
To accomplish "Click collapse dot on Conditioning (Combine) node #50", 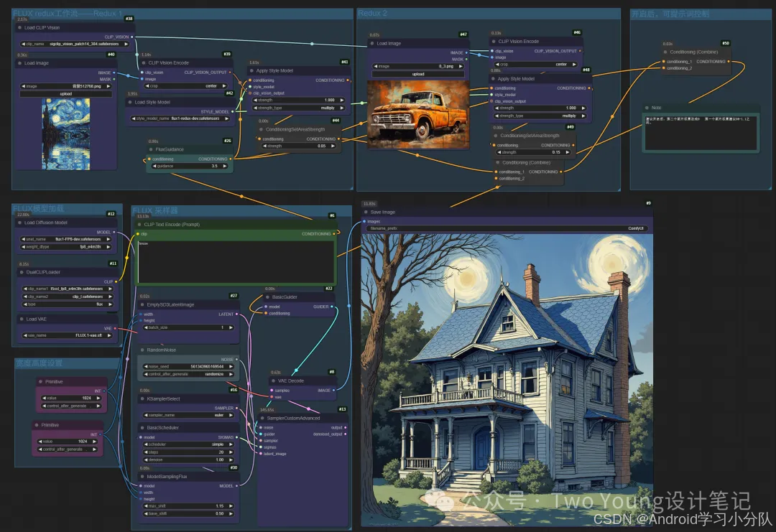I will click(665, 52).
